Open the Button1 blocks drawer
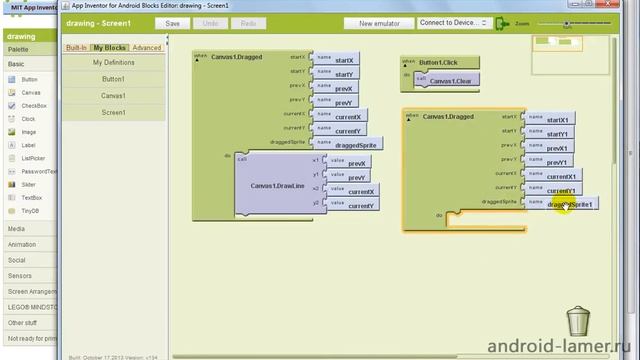Viewport: 640px width, 360px height. coord(113,79)
